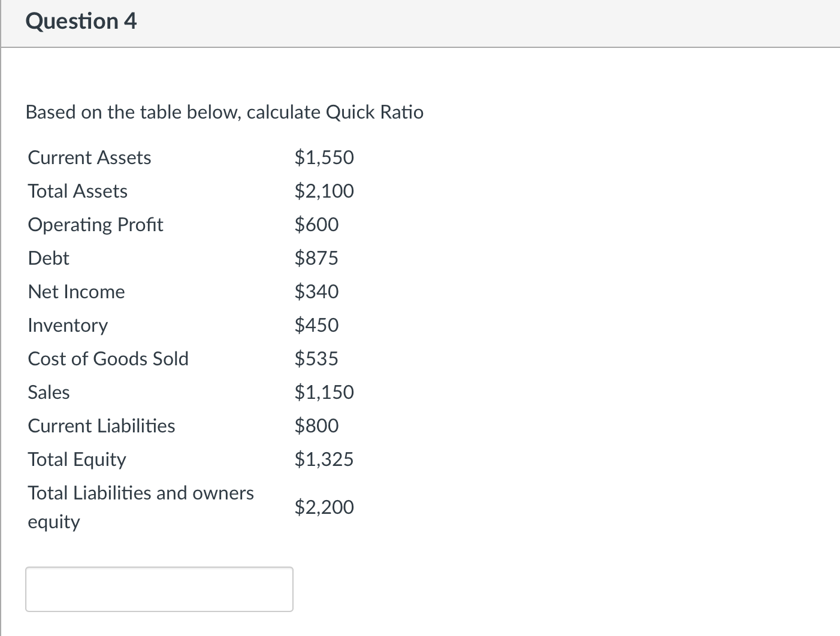Select the Cost of Goods Sold label

click(x=108, y=359)
